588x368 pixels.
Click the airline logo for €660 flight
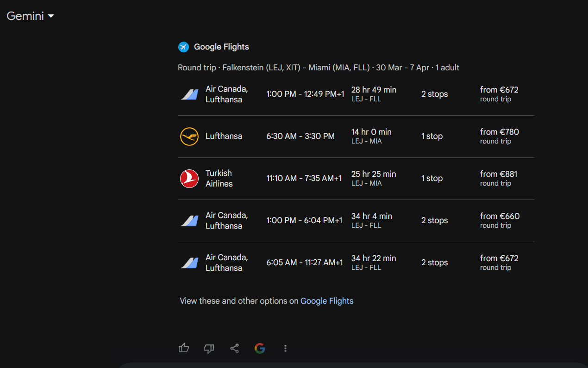189,221
